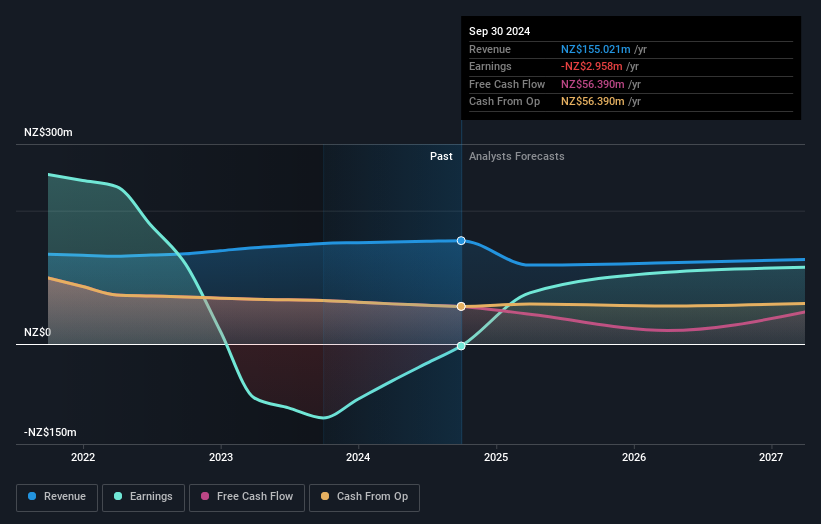Screen dimensions: 821x524
Task: Click the Earnings row label in tooltip
Action: pyautogui.click(x=490, y=66)
